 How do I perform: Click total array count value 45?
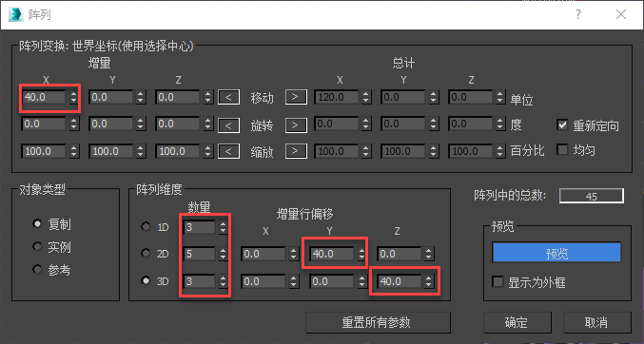coord(592,196)
